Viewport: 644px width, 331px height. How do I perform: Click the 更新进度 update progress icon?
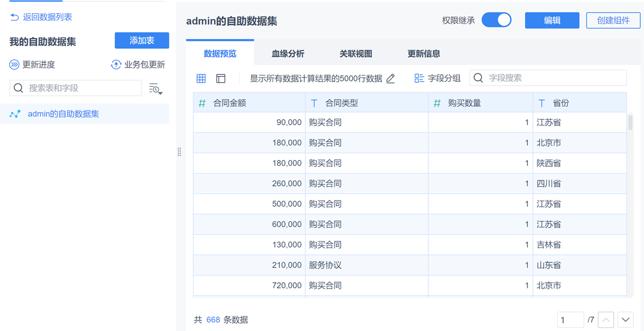(x=14, y=65)
